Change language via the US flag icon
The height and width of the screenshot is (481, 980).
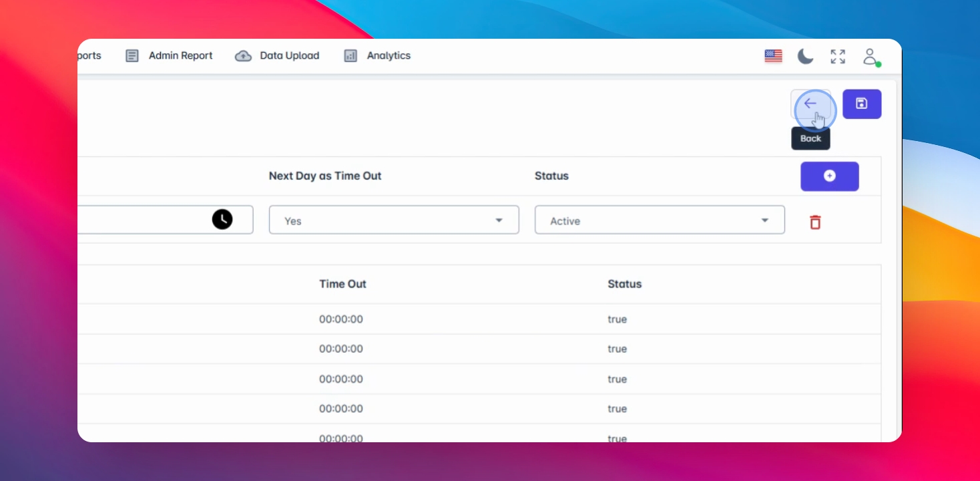(x=773, y=56)
